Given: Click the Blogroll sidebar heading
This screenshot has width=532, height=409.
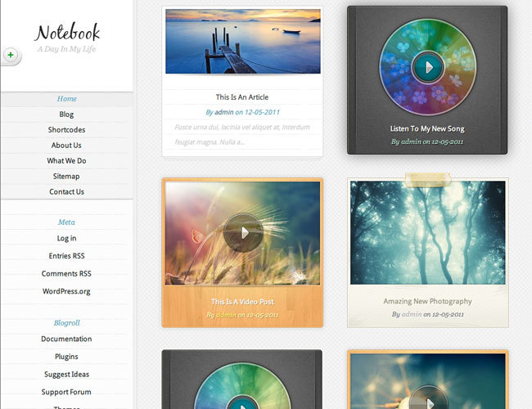Looking at the screenshot, I should (x=67, y=323).
